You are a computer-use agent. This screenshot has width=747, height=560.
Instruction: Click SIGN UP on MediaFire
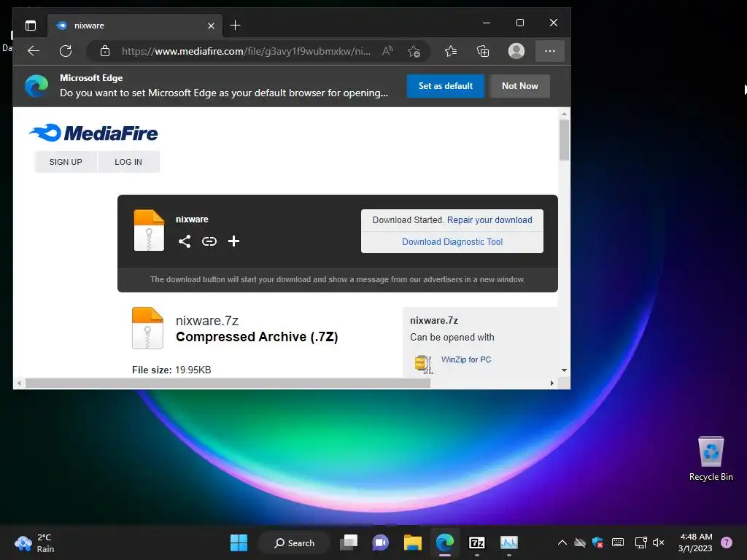pos(66,162)
